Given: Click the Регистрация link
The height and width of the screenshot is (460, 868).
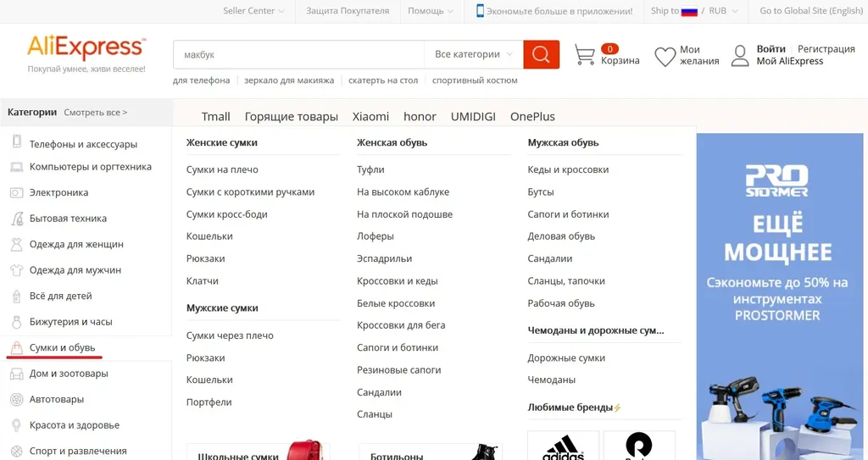Looking at the screenshot, I should point(826,49).
